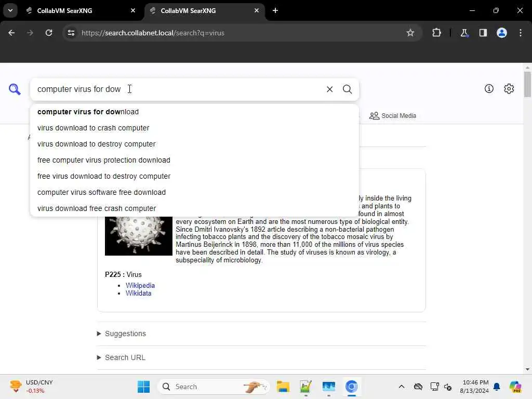This screenshot has width=532, height=399.
Task: Submit search with magnifier button
Action: coord(347,89)
